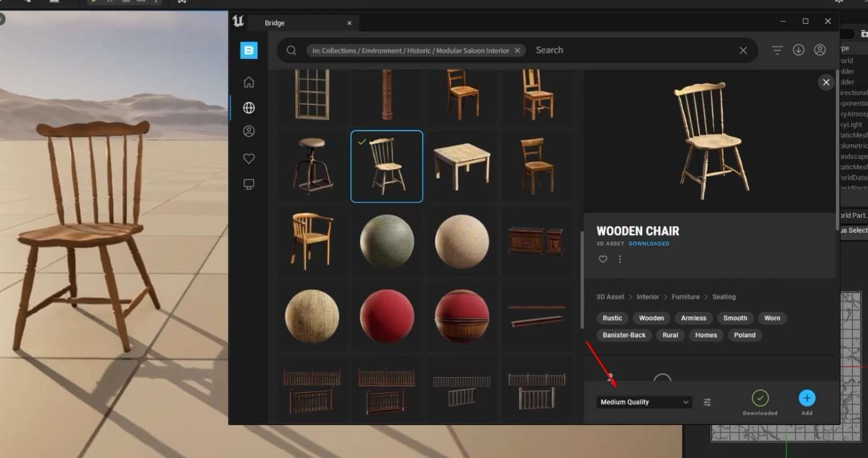Image resolution: width=868 pixels, height=458 pixels.
Task: Select the Bridge tab
Action: coord(303,23)
